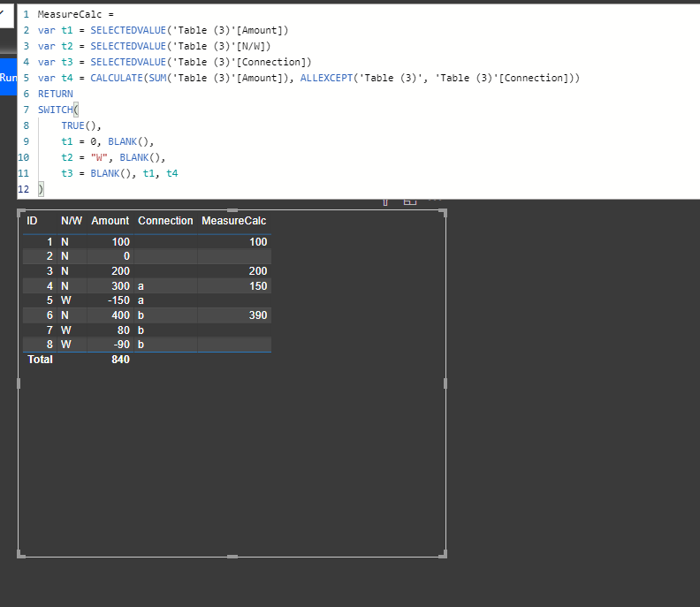Commit the formula with the checkmark icon
Image resolution: width=700 pixels, height=607 pixels.
(3, 13)
